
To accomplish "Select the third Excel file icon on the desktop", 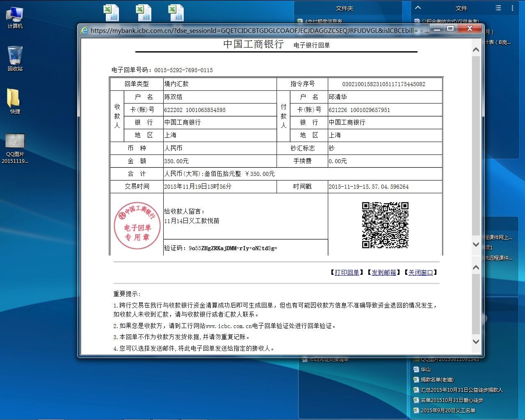I will (x=176, y=12).
